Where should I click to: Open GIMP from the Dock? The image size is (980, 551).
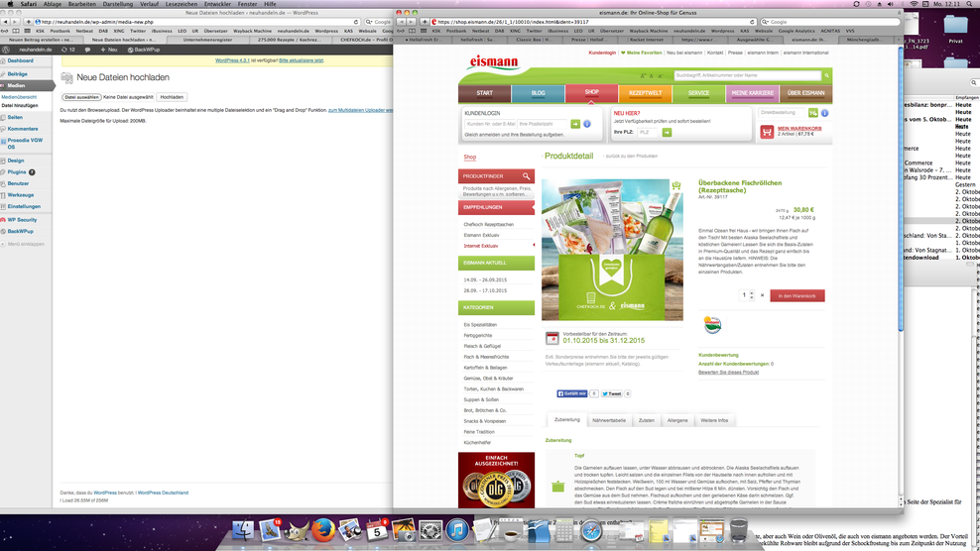point(297,531)
